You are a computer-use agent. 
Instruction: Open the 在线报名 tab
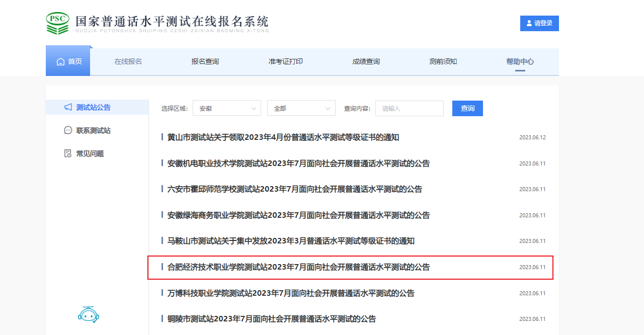[128, 61]
